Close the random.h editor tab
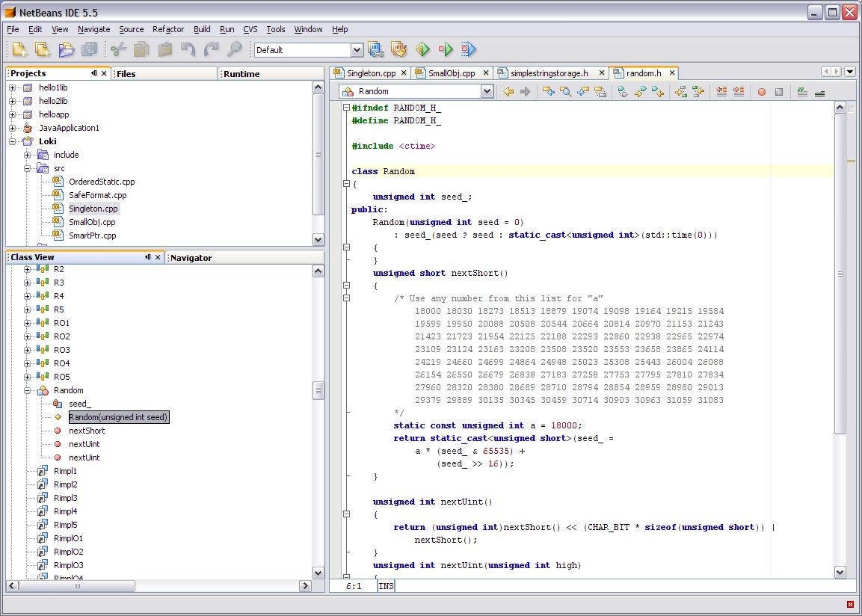Viewport: 862px width, 616px height. point(672,73)
